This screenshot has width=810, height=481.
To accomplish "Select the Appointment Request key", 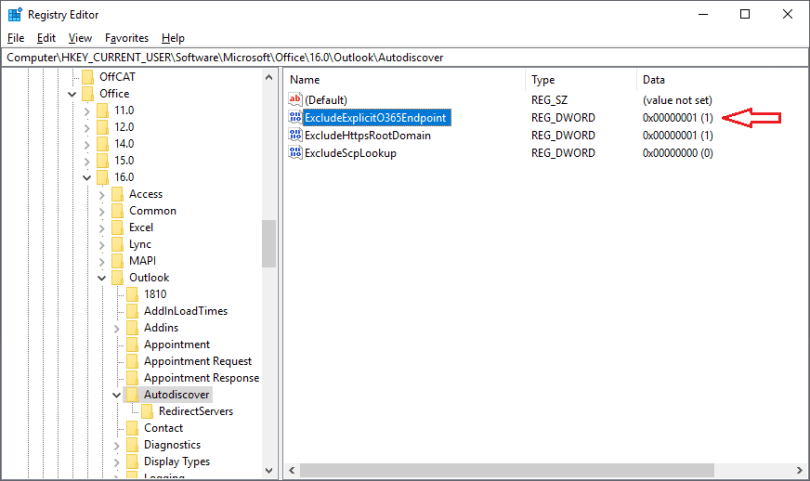I will click(197, 361).
